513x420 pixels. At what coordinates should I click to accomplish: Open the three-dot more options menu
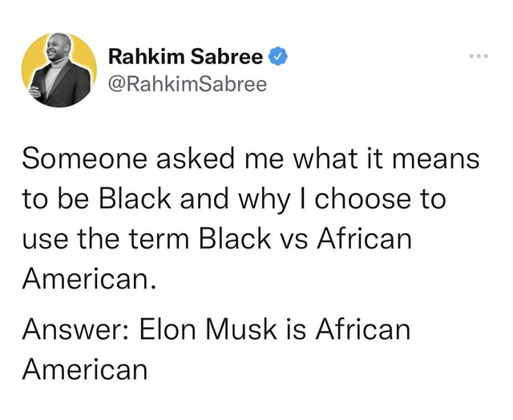pyautogui.click(x=479, y=56)
